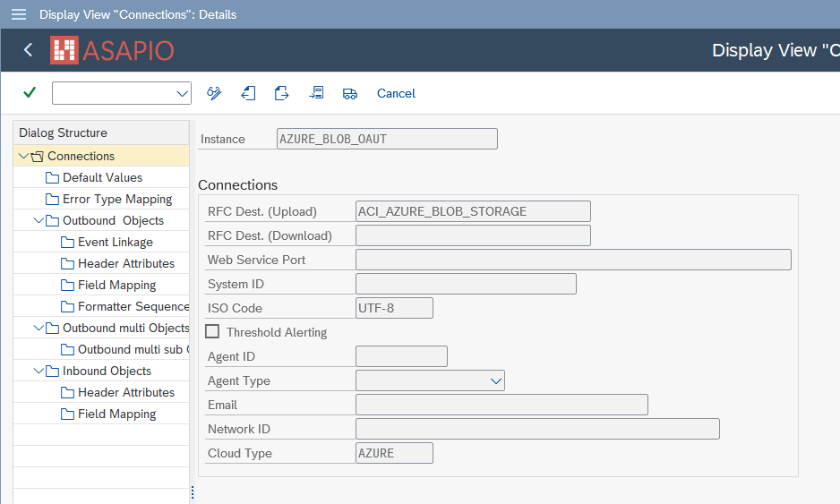Click the transport truck icon

click(x=350, y=94)
